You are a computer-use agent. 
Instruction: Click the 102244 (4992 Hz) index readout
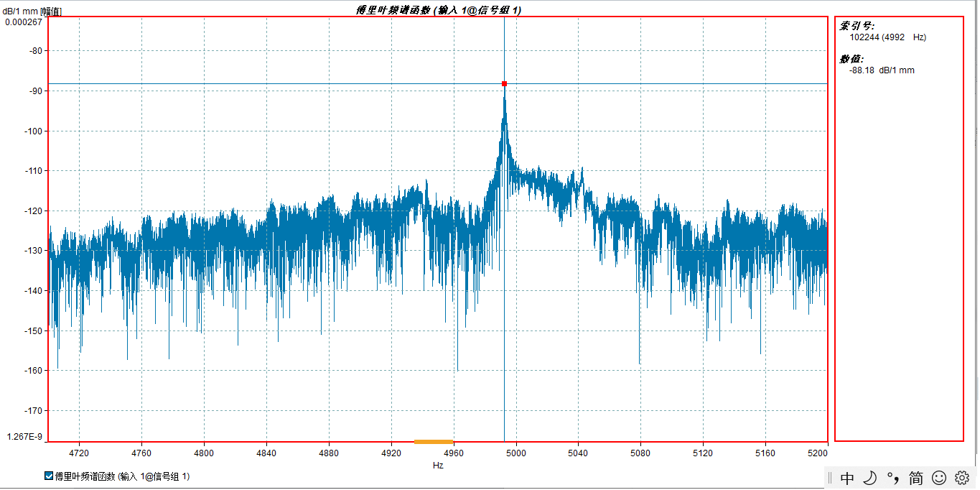887,37
